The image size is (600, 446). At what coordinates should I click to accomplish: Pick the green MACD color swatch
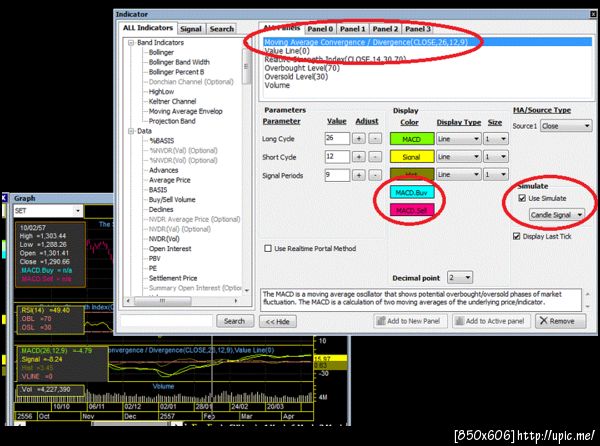412,139
